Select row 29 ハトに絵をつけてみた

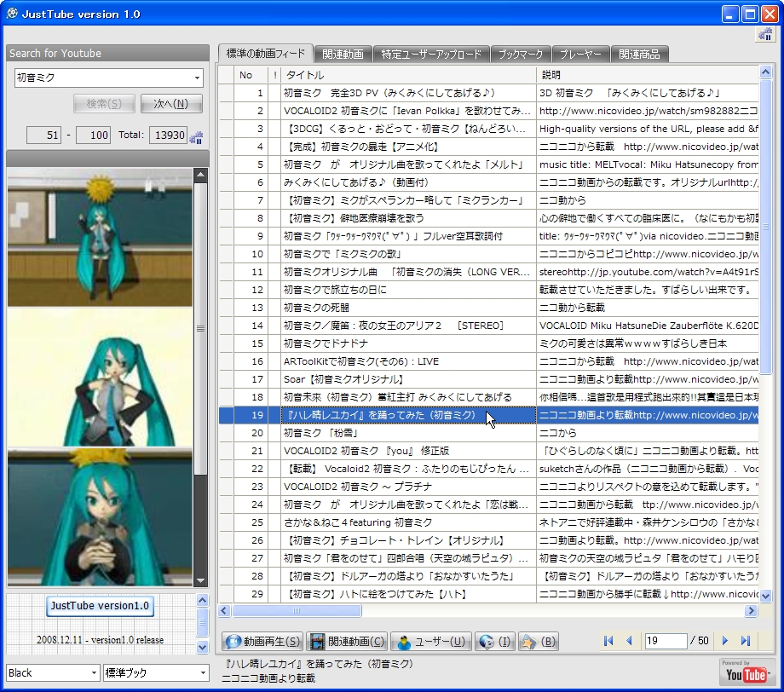click(488, 594)
